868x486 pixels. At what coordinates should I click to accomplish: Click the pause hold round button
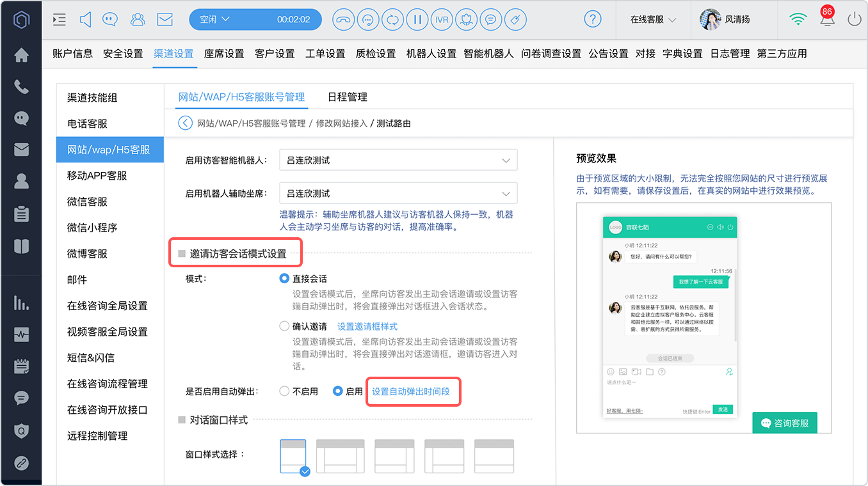(417, 20)
